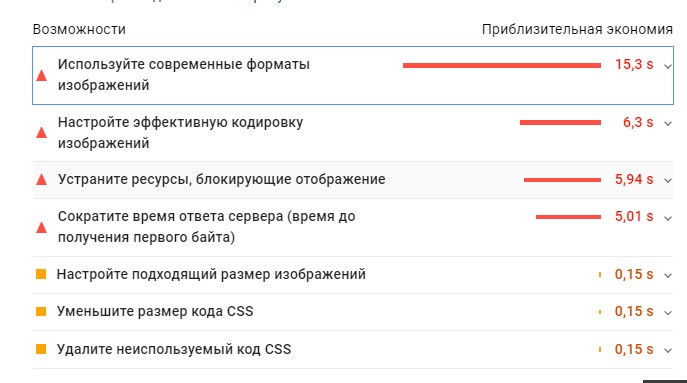Expand chevron for 'Настройте подходящий размер изображений'

pos(668,276)
